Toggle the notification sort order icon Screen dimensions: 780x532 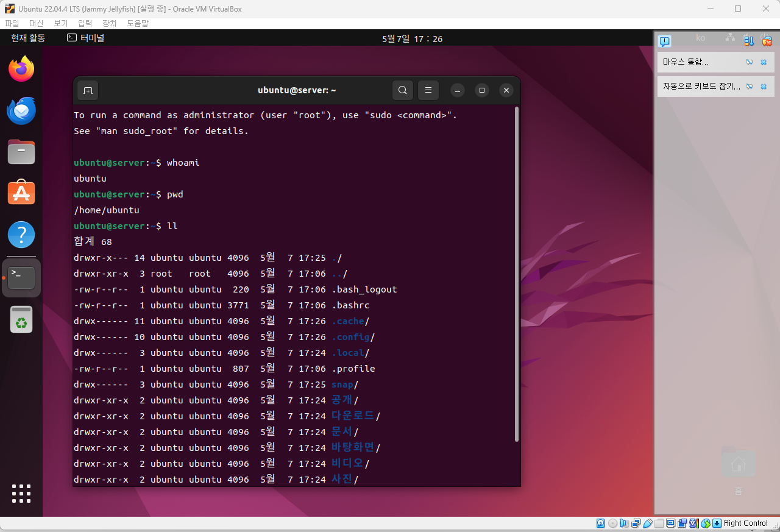coord(750,41)
